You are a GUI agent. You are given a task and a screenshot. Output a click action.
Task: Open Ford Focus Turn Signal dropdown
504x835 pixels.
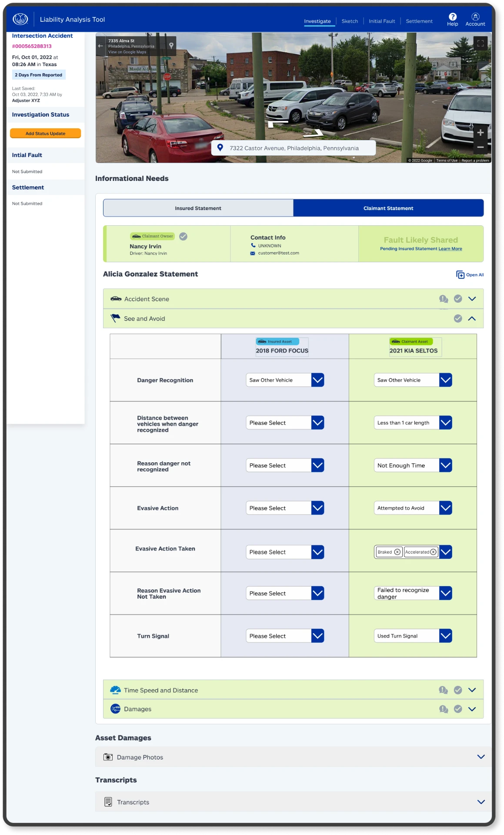click(285, 636)
